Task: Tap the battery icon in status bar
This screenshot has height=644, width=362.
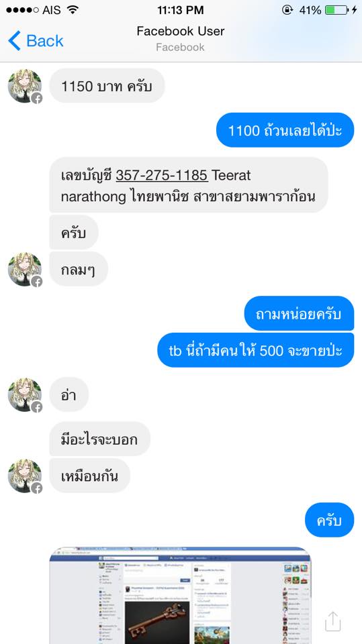Action: (336, 10)
